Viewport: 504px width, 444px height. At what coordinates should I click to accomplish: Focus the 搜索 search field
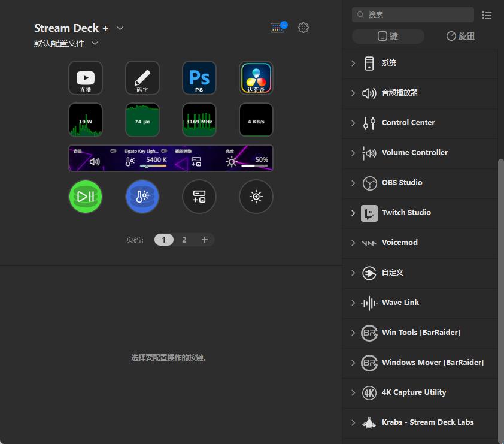(412, 15)
